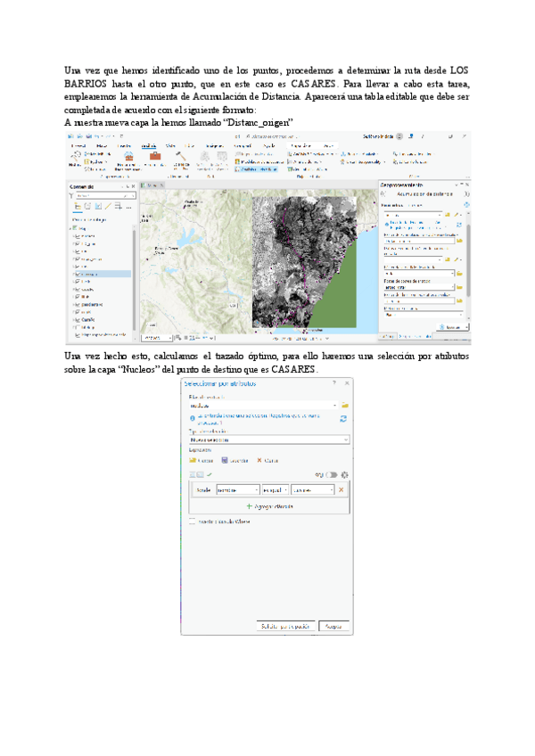The height and width of the screenshot is (756, 535).
Task: Click the green verify expression checkmark
Action: point(210,474)
